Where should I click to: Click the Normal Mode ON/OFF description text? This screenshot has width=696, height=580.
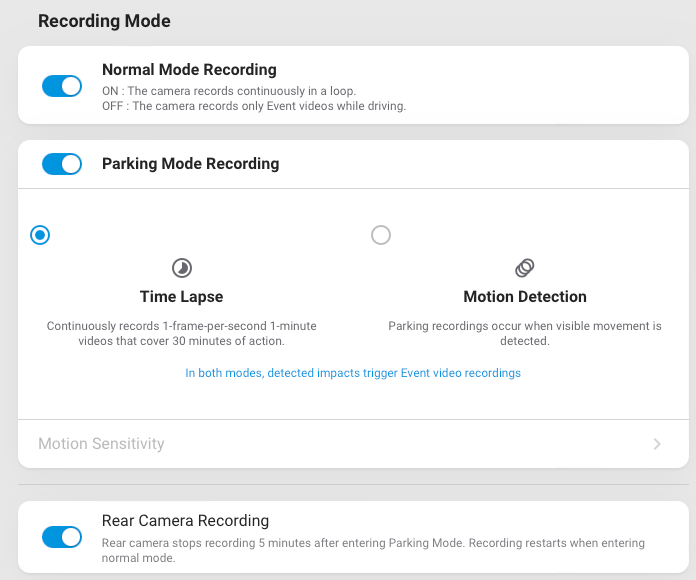(x=254, y=99)
